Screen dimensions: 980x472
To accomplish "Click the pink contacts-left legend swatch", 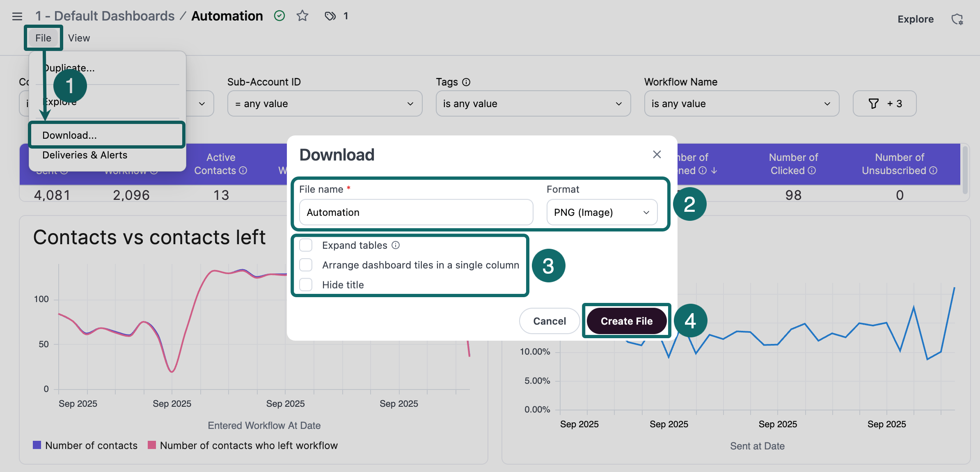I will (151, 445).
